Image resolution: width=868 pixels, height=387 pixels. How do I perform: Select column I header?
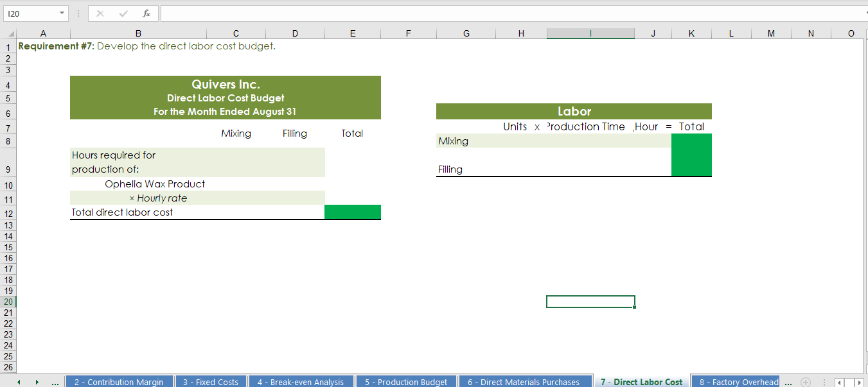click(x=590, y=33)
